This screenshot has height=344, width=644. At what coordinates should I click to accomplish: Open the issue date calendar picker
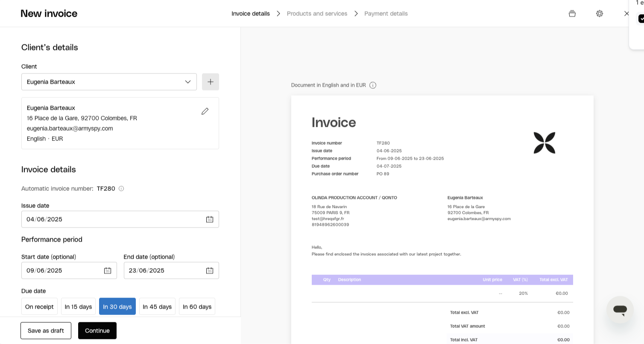click(210, 219)
